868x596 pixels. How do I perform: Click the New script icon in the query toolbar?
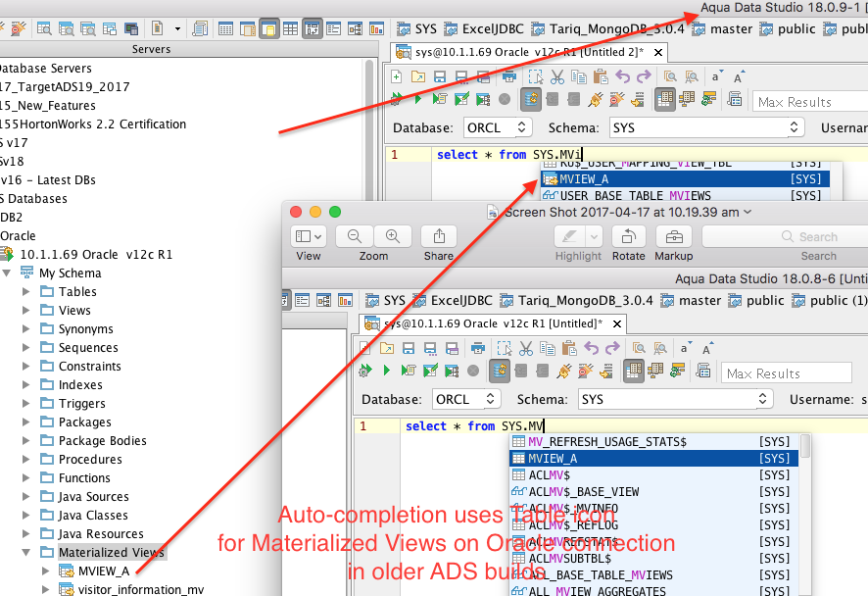397,76
